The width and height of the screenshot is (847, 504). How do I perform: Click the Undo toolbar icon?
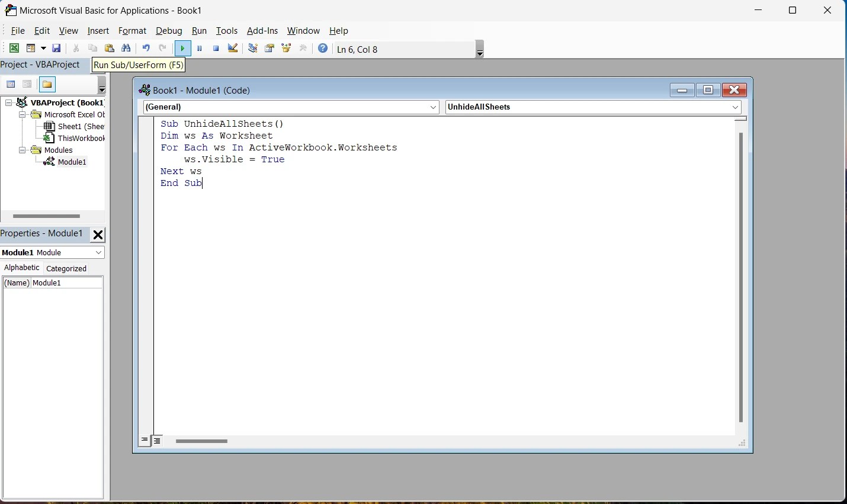pyautogui.click(x=146, y=49)
